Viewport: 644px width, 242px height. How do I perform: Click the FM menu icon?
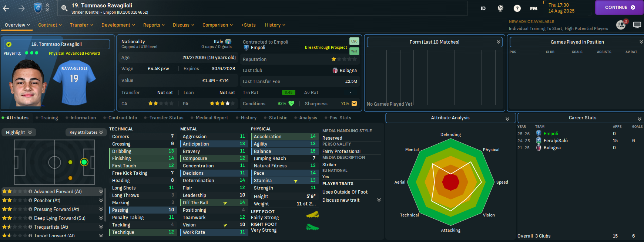point(533,8)
